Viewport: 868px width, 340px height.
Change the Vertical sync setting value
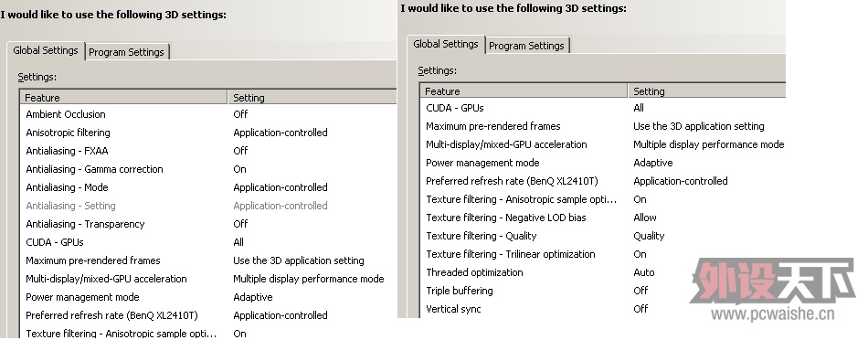[640, 309]
